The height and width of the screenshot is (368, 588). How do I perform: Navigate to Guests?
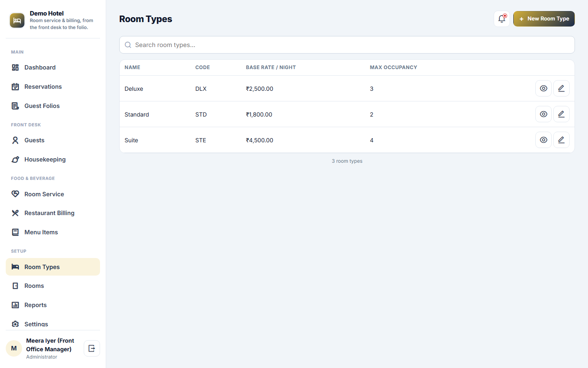[53, 140]
